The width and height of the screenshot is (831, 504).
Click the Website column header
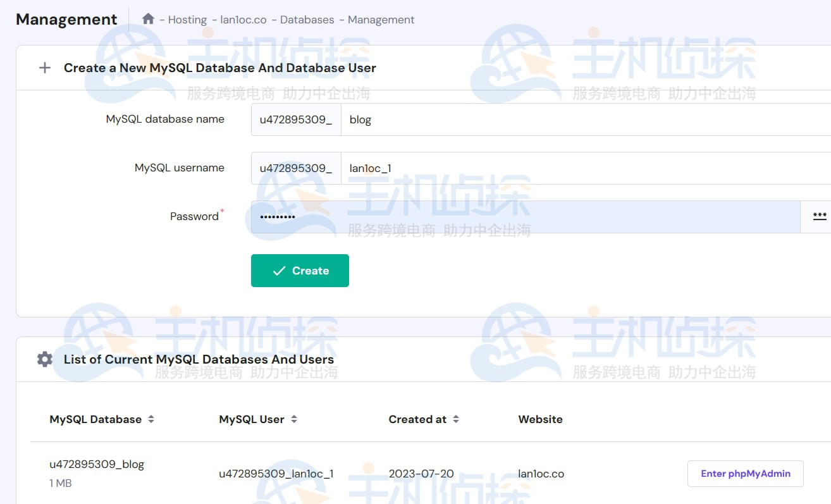[540, 419]
